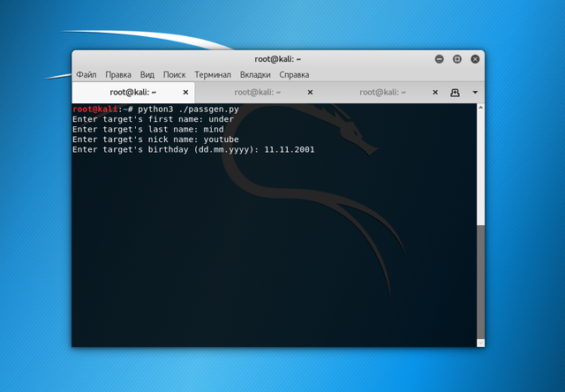565x392 pixels.
Task: Maximize the terminal window
Action: pyautogui.click(x=457, y=59)
